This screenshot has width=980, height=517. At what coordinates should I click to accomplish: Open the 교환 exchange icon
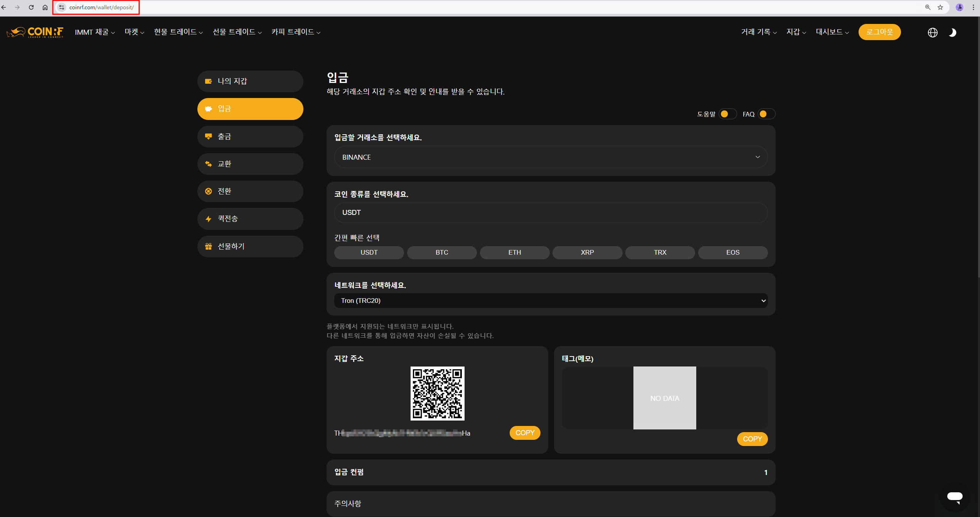click(x=208, y=164)
